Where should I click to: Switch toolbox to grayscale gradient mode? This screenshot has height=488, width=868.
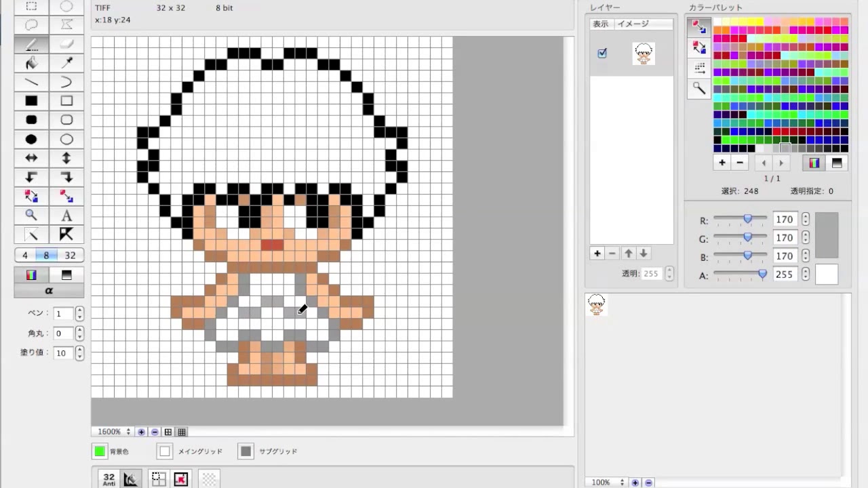pos(66,275)
